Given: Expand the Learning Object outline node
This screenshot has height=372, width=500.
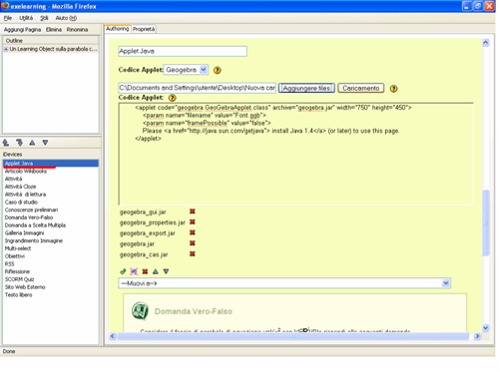Looking at the screenshot, I should tap(6, 49).
